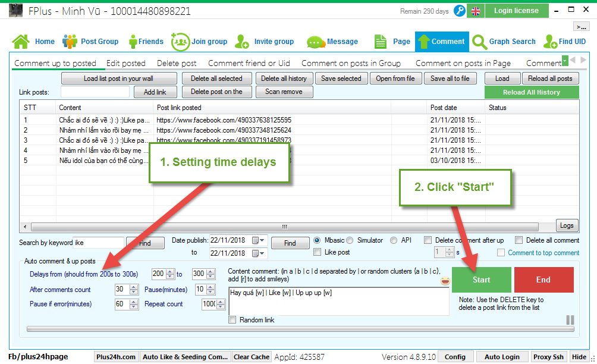This screenshot has height=364, width=597.
Task: Open Comment on posts in Group tab
Action: tap(351, 63)
